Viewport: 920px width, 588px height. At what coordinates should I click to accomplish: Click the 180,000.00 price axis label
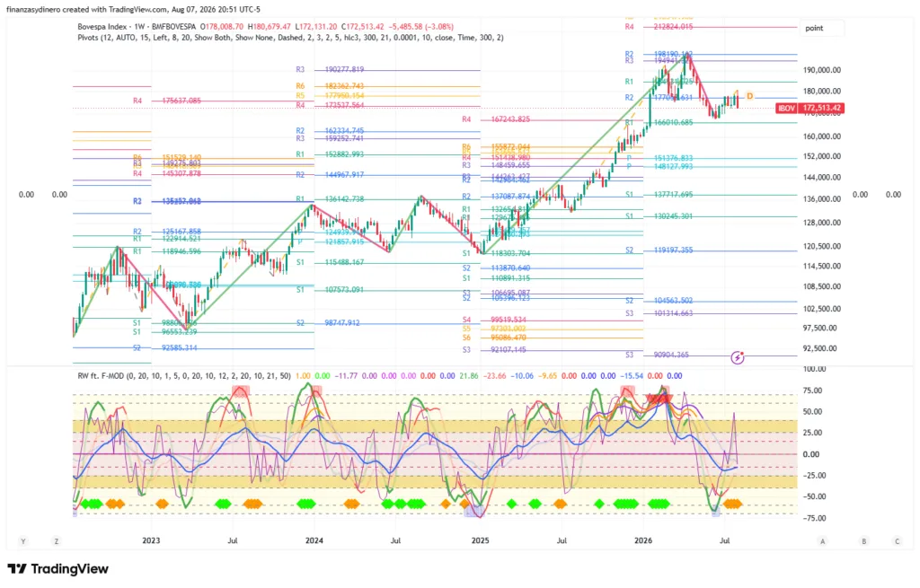click(x=822, y=91)
